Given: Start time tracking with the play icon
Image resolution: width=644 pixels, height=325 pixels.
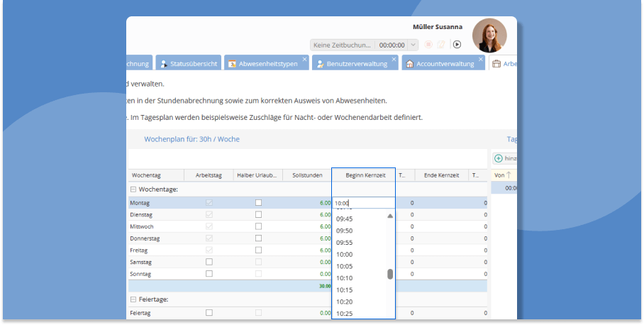Looking at the screenshot, I should point(457,45).
